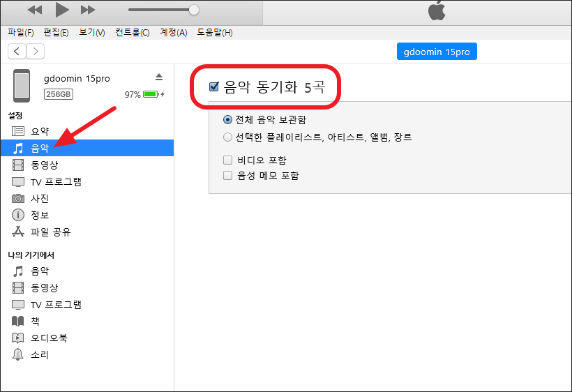Open the 도움말(H) menu
The width and height of the screenshot is (572, 392).
coord(215,33)
